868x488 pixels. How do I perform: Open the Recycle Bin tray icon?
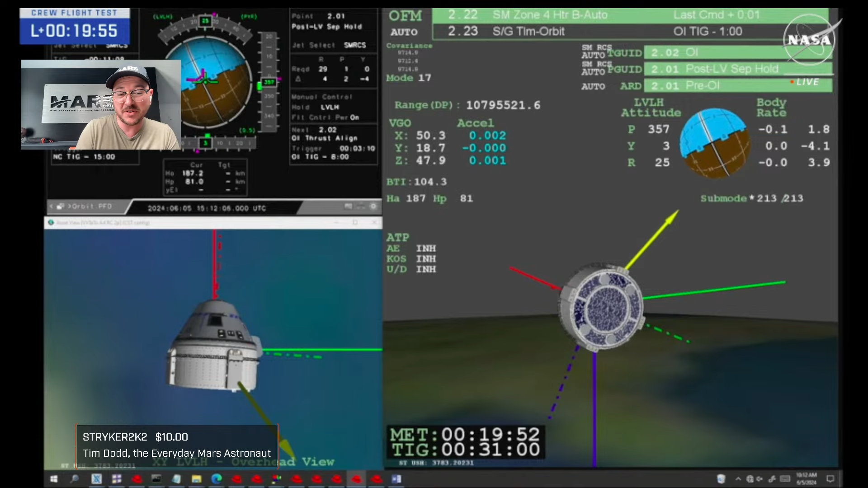point(721,479)
